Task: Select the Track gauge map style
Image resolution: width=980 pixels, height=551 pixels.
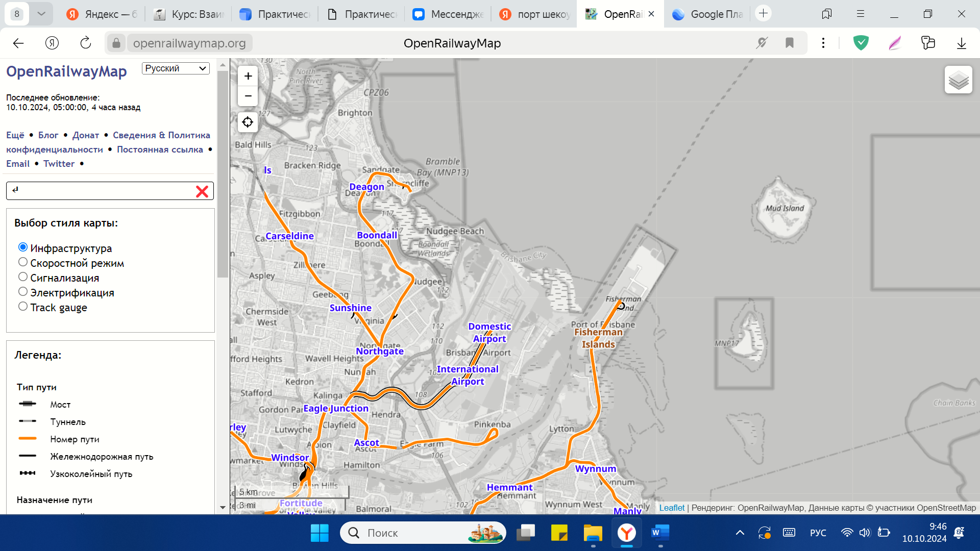Action: point(23,307)
